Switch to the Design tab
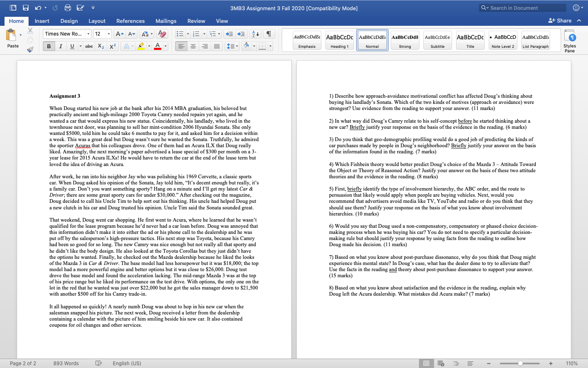The height and width of the screenshot is (368, 588). click(69, 21)
